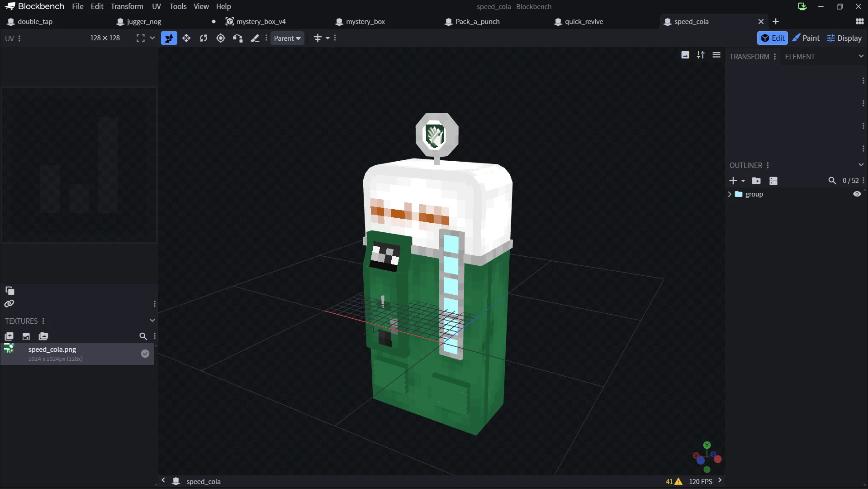Open the Textures panel options dots
This screenshot has width=868, height=489.
pyautogui.click(x=43, y=321)
